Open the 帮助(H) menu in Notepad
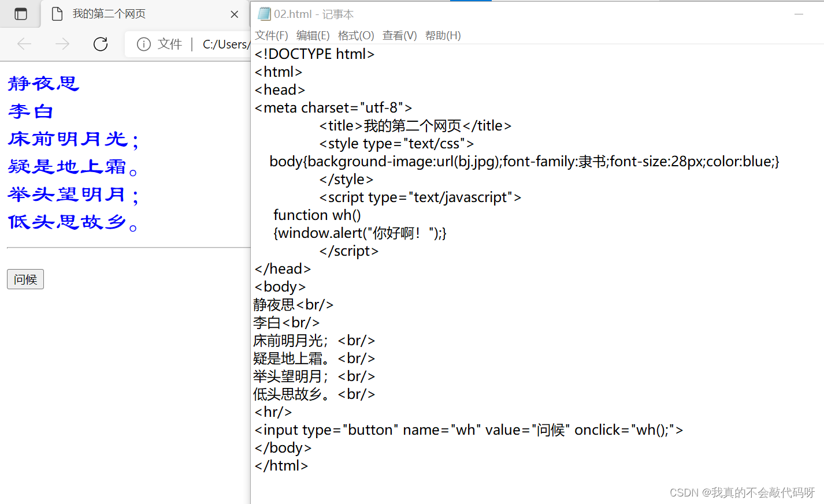 point(443,36)
